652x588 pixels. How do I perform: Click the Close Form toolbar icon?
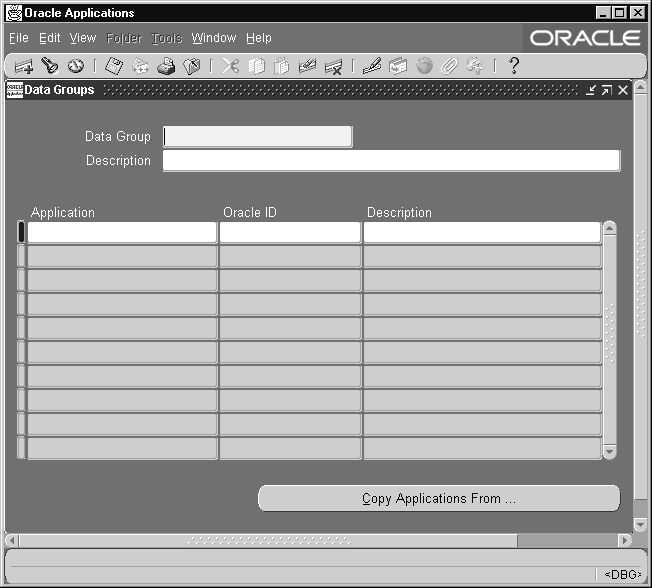coord(192,66)
